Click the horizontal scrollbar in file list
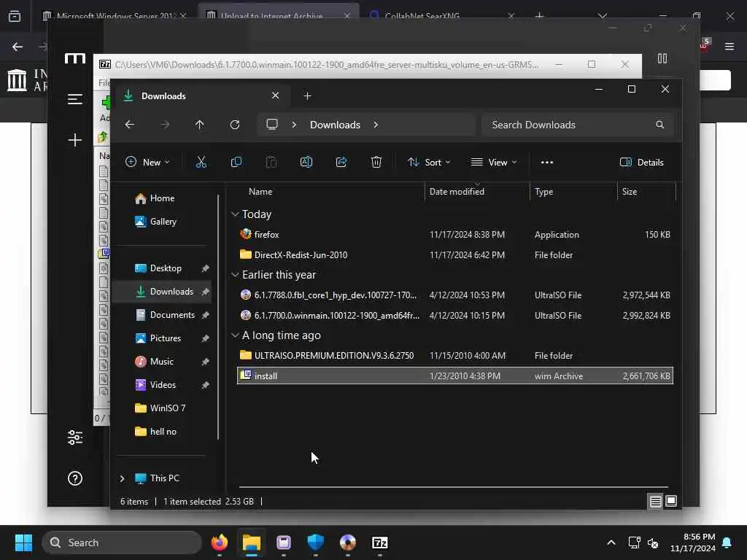Viewport: 747px width, 560px height. pos(453,487)
